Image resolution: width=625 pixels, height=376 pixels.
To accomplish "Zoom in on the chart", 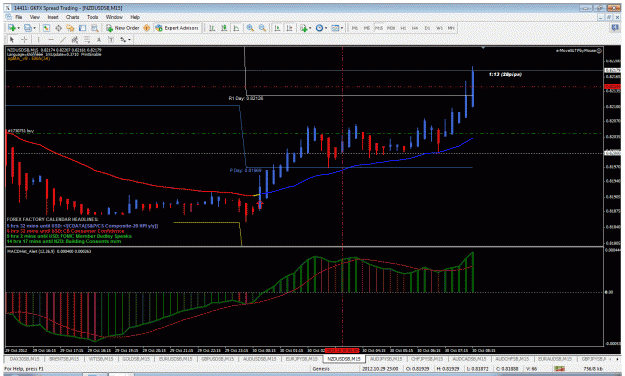I will 250,28.
